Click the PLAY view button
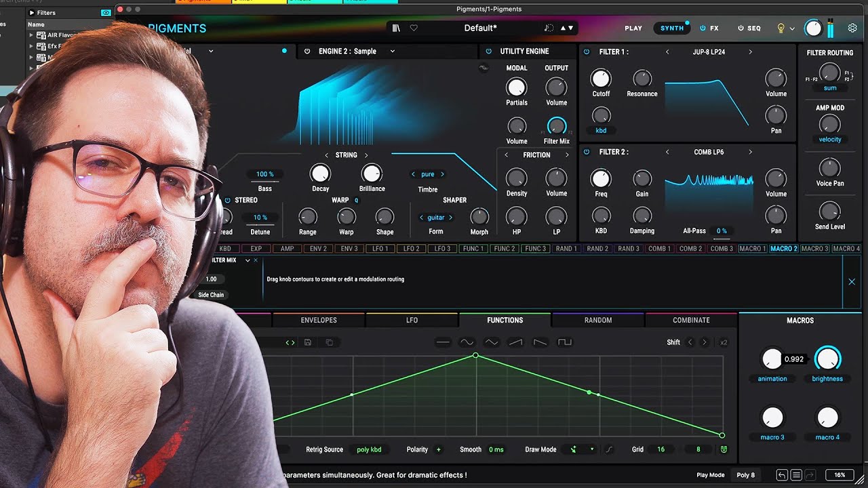 point(633,28)
